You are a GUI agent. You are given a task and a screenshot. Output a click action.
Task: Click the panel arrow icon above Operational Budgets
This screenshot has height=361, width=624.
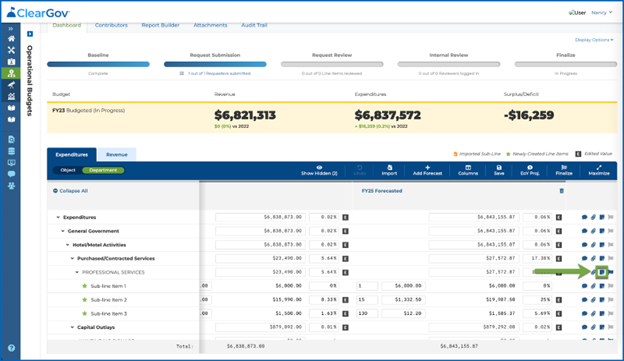click(30, 34)
